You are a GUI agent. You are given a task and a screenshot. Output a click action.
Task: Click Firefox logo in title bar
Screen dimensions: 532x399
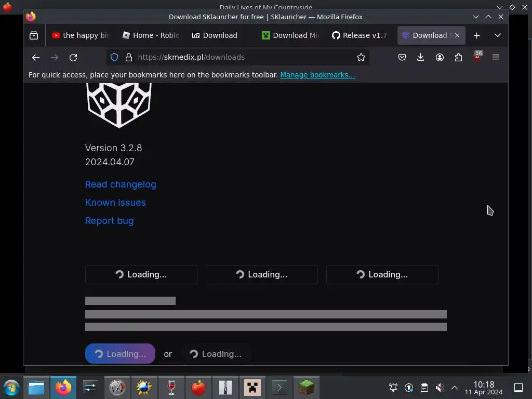31,16
